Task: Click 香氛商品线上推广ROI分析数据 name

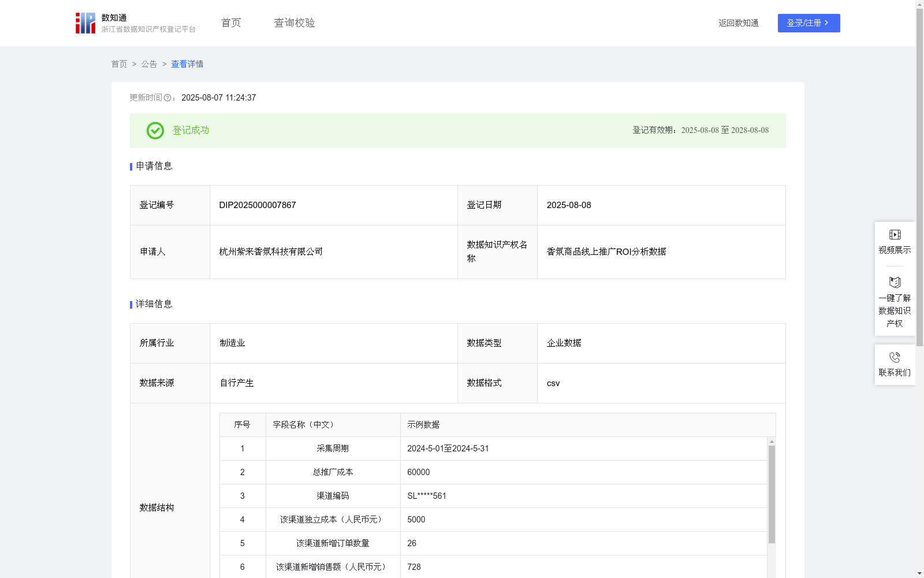Action: [x=606, y=252]
